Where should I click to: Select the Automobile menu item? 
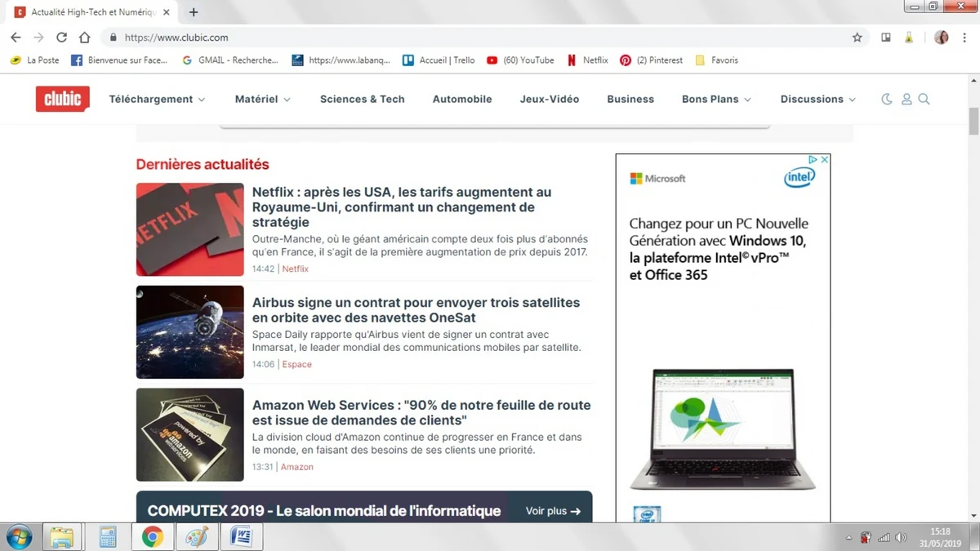(462, 99)
